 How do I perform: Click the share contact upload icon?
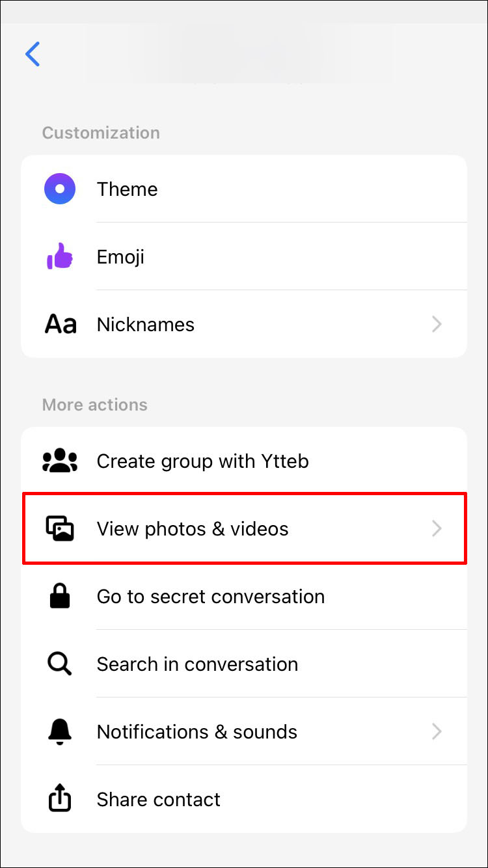coord(60,799)
